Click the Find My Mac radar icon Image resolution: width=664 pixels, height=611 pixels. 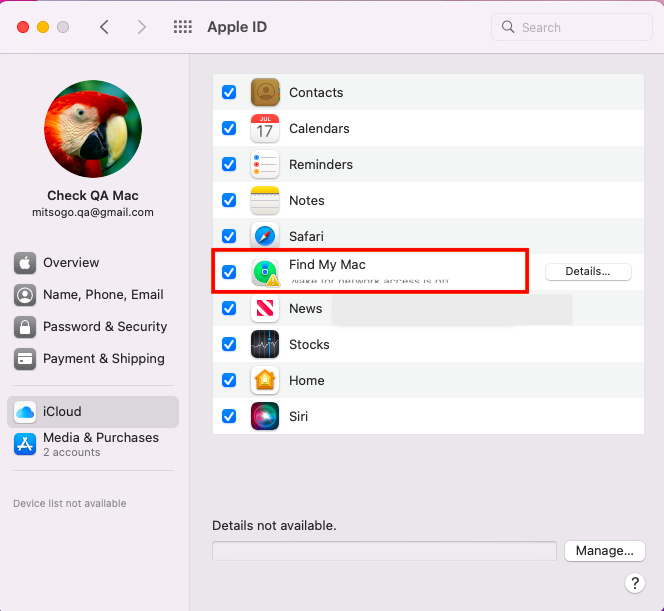[x=265, y=272]
